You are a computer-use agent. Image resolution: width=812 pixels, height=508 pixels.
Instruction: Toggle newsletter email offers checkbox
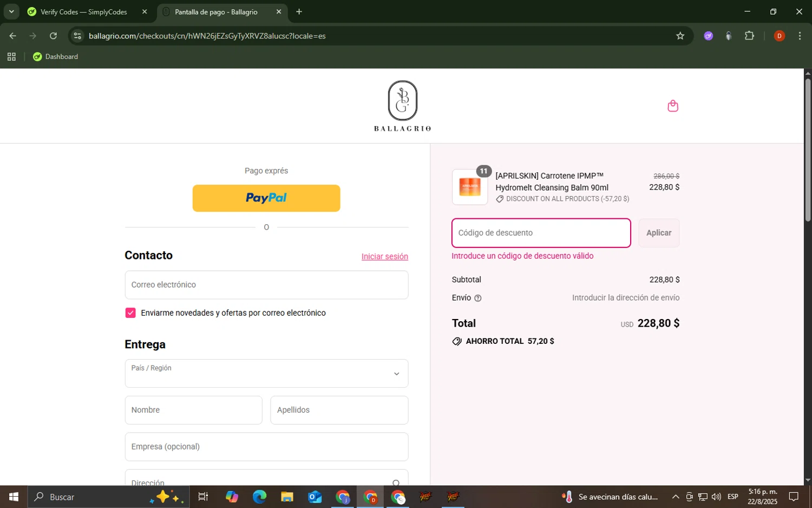coord(130,312)
